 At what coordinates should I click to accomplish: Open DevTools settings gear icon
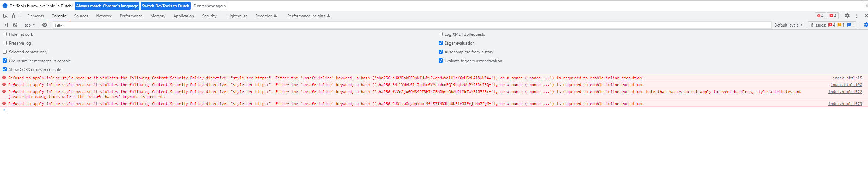[847, 16]
